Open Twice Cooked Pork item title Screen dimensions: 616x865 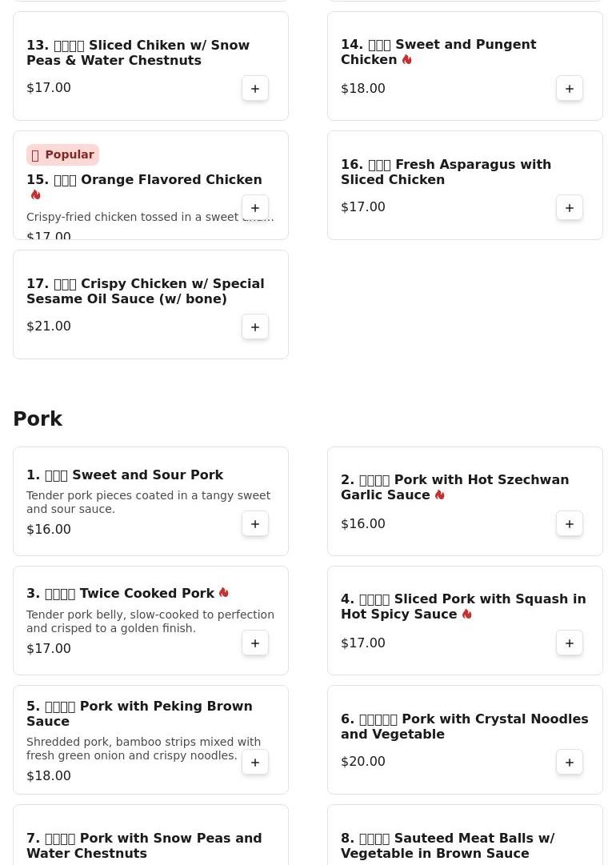pyautogui.click(x=121, y=594)
